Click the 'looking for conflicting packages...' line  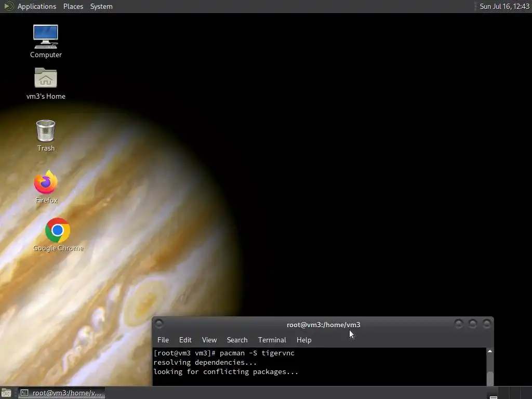tap(225, 372)
